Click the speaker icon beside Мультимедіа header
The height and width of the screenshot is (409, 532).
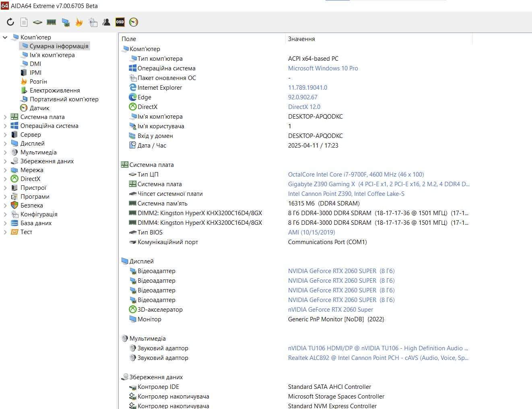[x=125, y=338]
